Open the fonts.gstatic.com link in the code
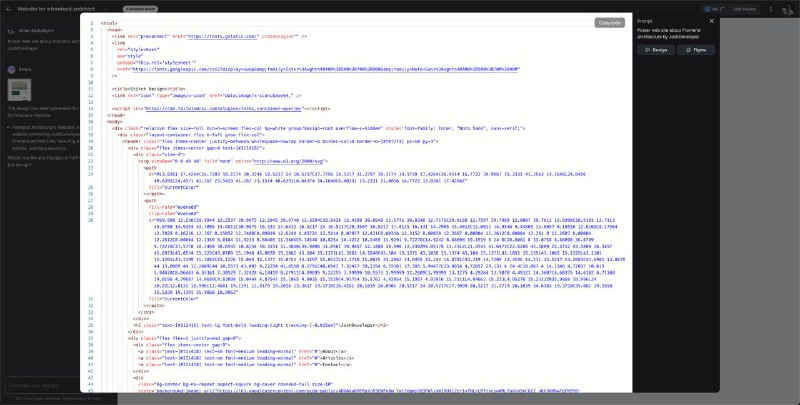This screenshot has width=800, height=405. click(x=223, y=37)
